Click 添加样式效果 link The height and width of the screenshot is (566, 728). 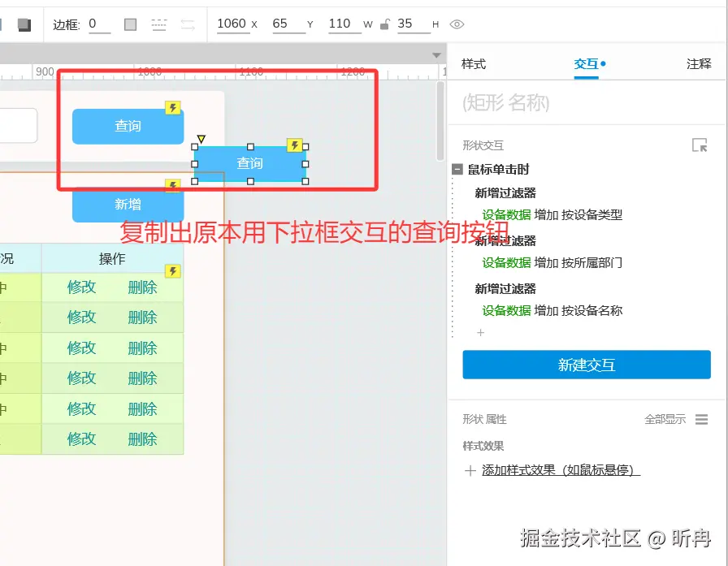[x=561, y=470]
